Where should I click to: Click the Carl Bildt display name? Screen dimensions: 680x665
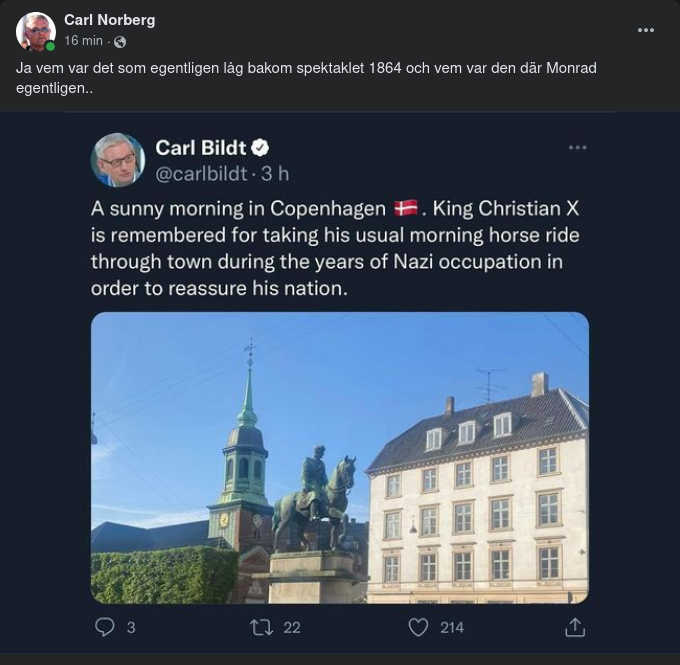[x=200, y=148]
